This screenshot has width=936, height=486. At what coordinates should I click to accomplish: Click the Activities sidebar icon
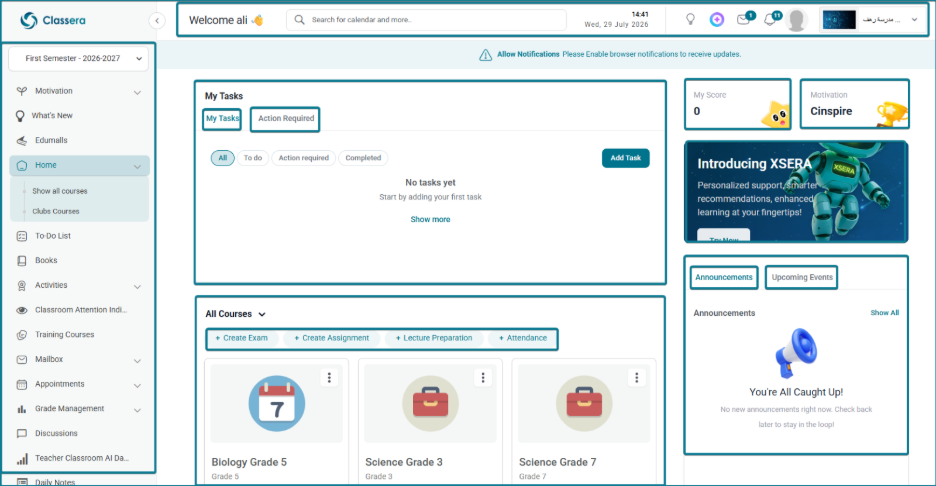(21, 286)
